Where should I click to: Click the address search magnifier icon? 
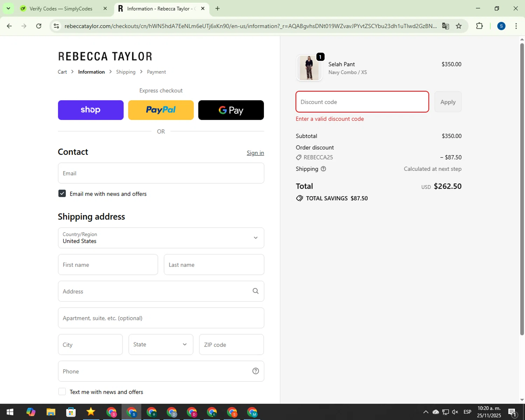pyautogui.click(x=255, y=291)
